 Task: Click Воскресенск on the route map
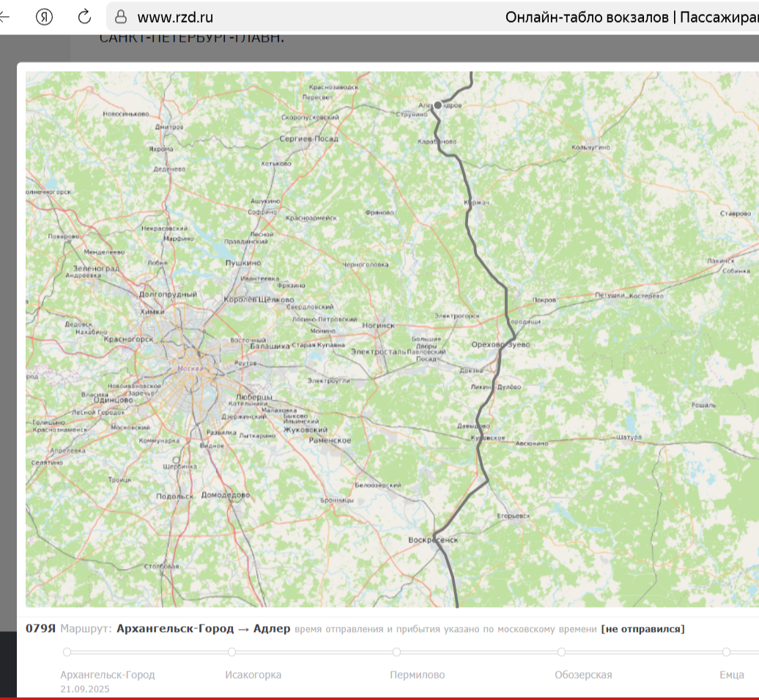[434, 540]
